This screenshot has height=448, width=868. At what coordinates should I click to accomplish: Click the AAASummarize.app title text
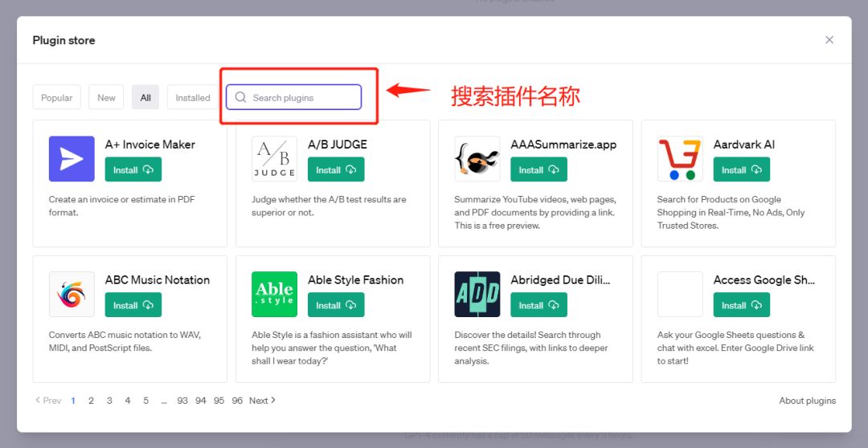(563, 145)
